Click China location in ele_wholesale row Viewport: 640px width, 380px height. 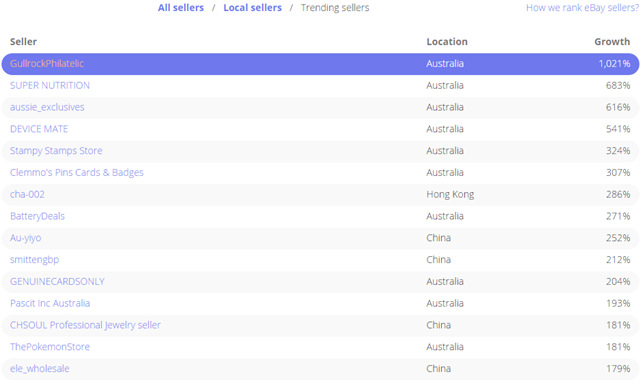[438, 369]
